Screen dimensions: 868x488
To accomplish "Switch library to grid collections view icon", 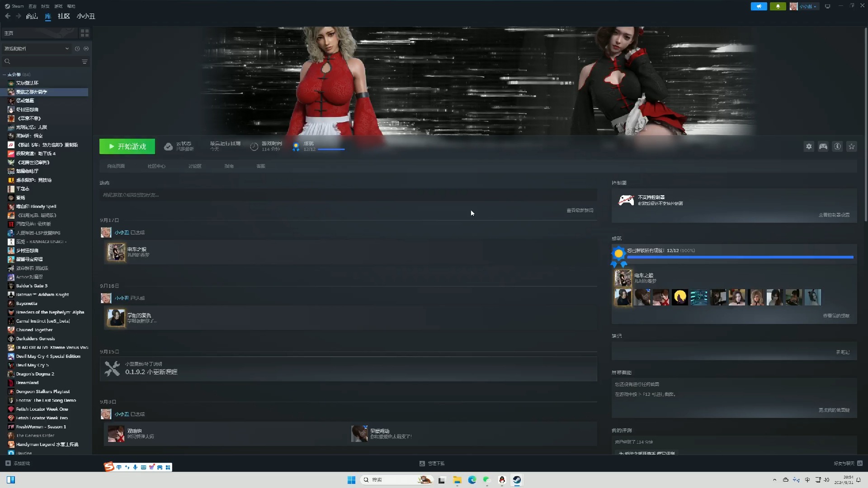I will [85, 33].
